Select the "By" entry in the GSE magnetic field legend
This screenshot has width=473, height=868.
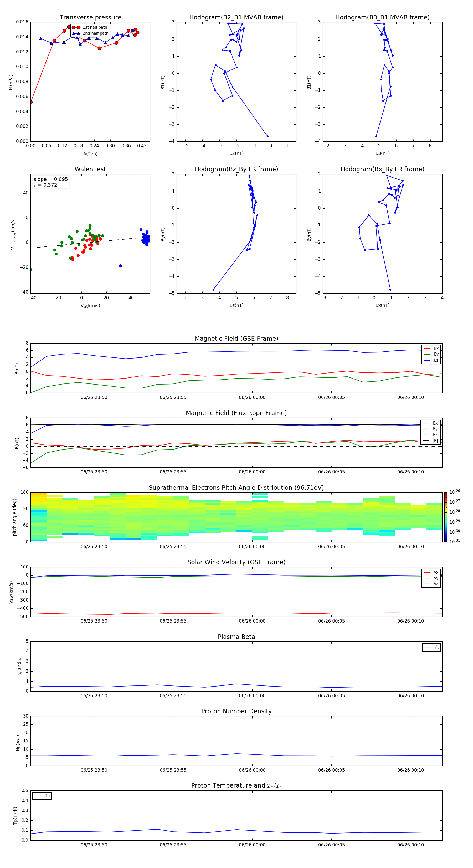click(x=431, y=355)
